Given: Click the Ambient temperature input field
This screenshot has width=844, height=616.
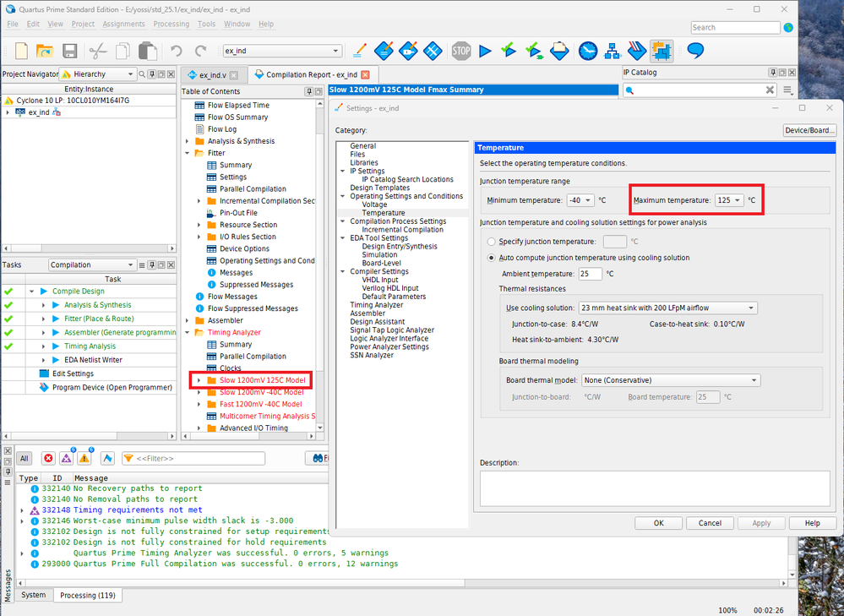Looking at the screenshot, I should 590,274.
